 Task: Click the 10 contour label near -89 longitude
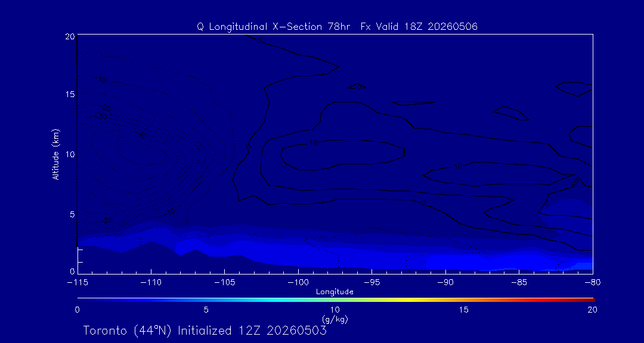(459, 166)
